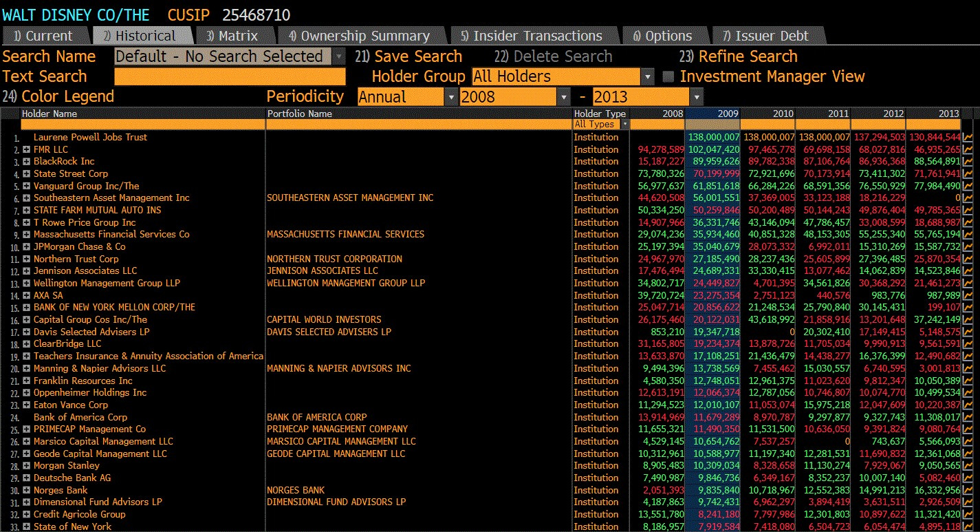Open chart icon for FMR LLC row
The height and width of the screenshot is (532, 980).
pyautogui.click(x=968, y=149)
